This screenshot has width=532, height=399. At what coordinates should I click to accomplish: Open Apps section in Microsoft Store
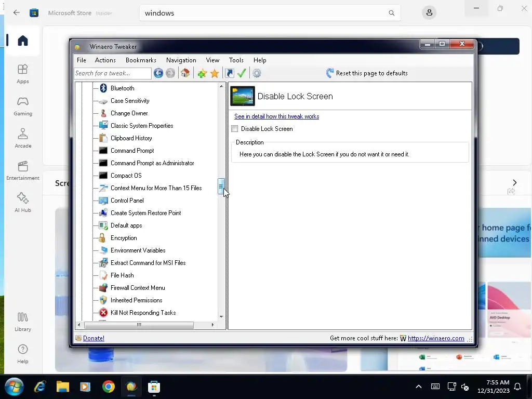[x=23, y=74]
